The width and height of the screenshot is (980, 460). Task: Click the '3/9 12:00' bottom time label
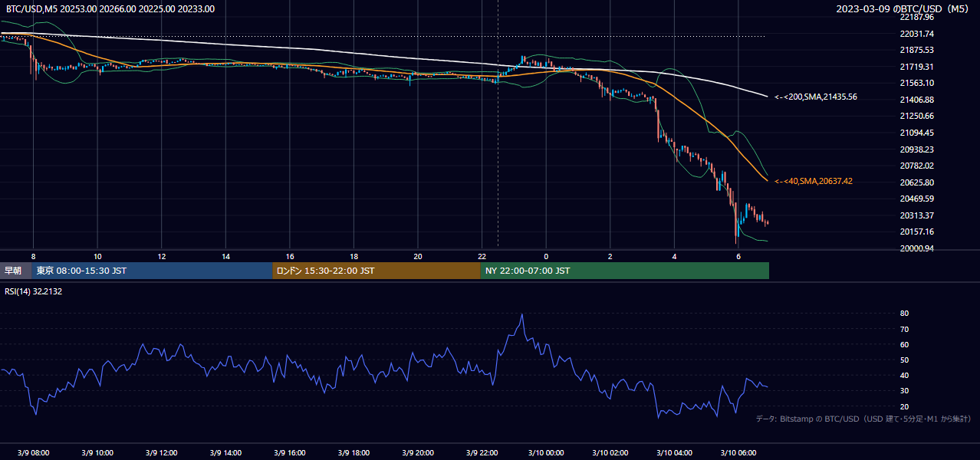[162, 453]
